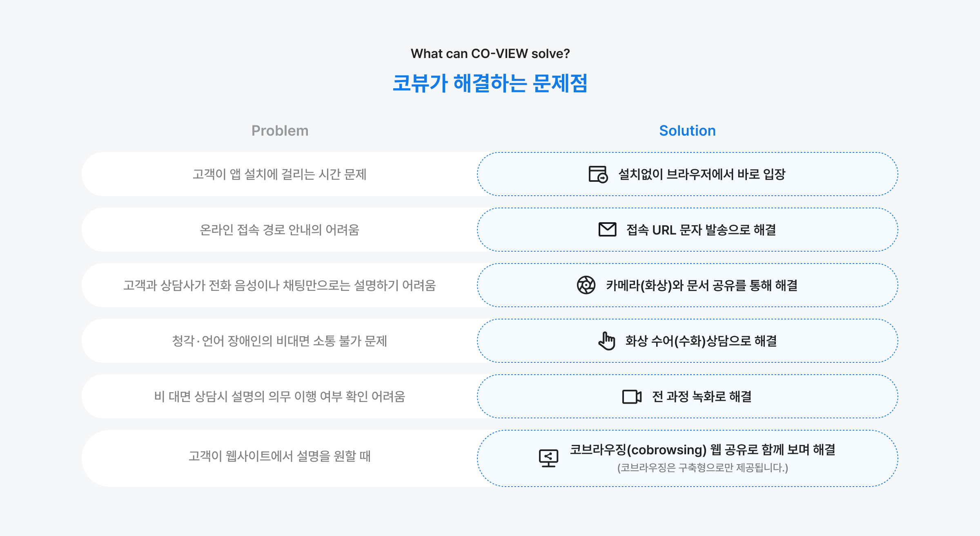Screen dimensions: 980x536
Task: Click '카메라(화상)와 문서 공유를 통해 해결' text
Action: pyautogui.click(x=702, y=285)
